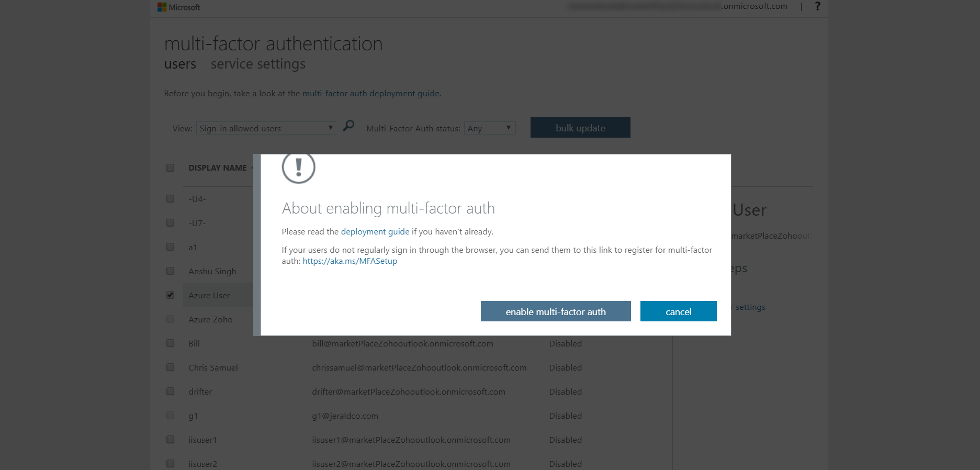Follow the aka.ms/MFASetup link
The width and height of the screenshot is (980, 470).
click(350, 261)
